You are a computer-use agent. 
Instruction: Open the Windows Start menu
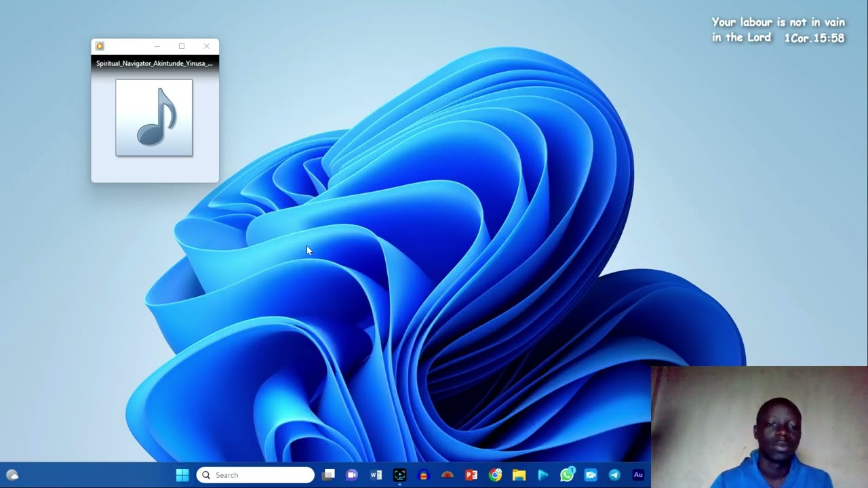(182, 475)
